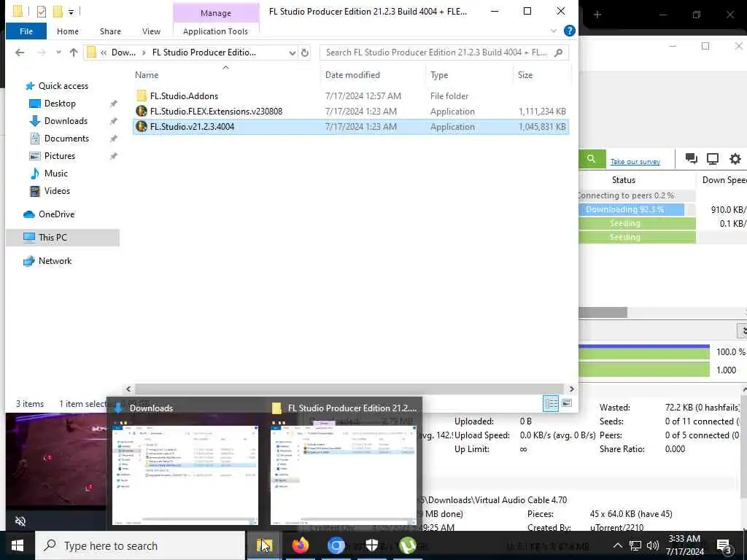Show hidden system tray icons

pyautogui.click(x=617, y=545)
